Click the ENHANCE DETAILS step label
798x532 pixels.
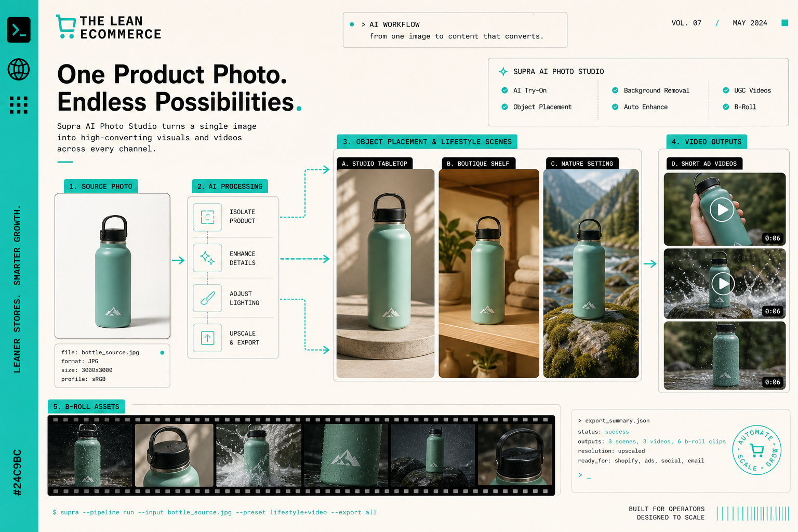click(x=243, y=258)
